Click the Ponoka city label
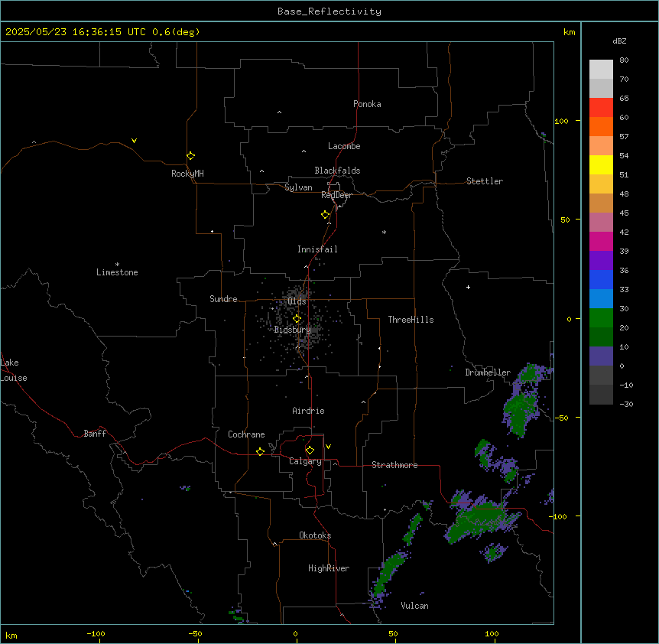Viewport: 659px width, 644px height. click(367, 104)
